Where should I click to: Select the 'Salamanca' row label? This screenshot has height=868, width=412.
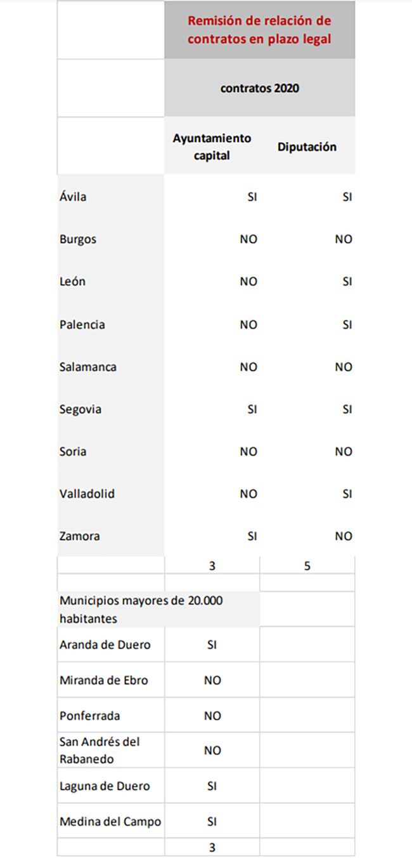[x=88, y=367]
